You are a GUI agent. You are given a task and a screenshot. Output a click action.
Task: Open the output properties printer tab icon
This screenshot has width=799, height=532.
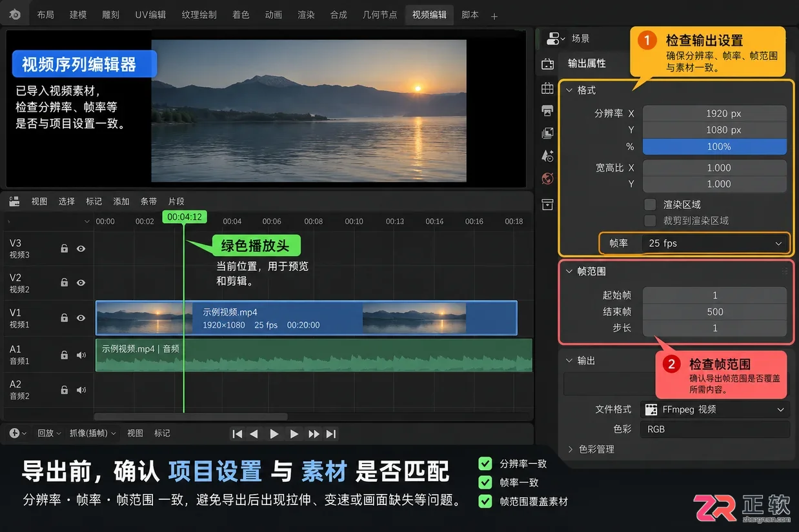[x=547, y=111]
